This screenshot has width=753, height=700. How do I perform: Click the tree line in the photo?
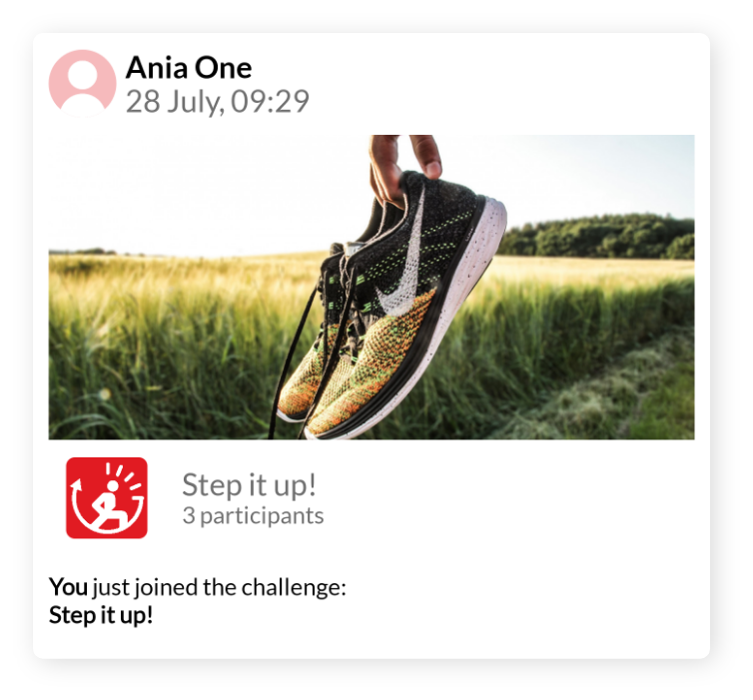(x=595, y=238)
